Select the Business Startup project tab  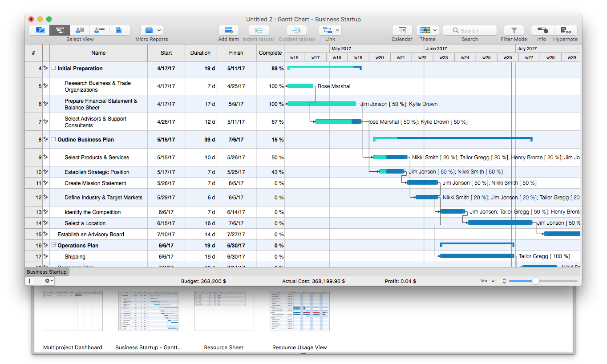coord(47,272)
